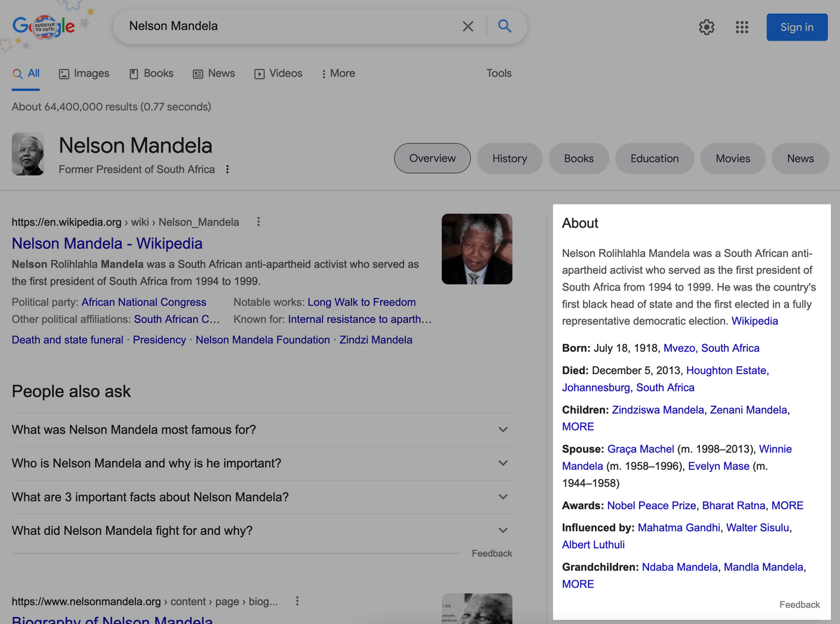Open the South African C… political affiliation link

tap(177, 319)
